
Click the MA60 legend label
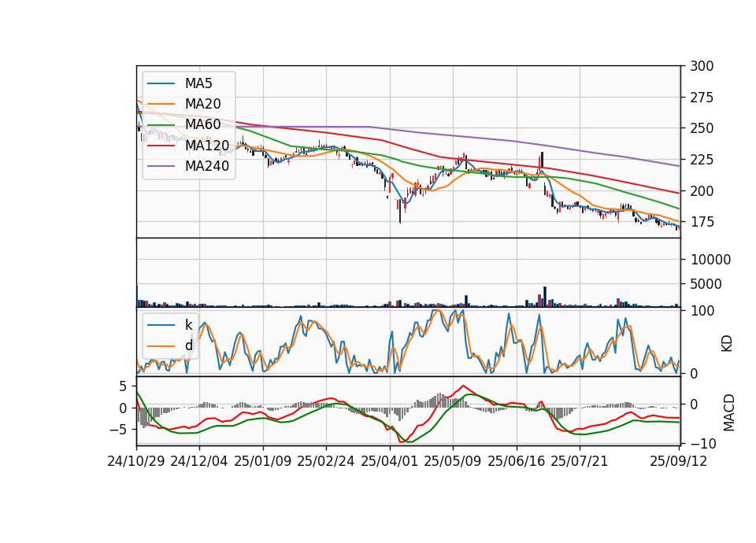[203, 124]
